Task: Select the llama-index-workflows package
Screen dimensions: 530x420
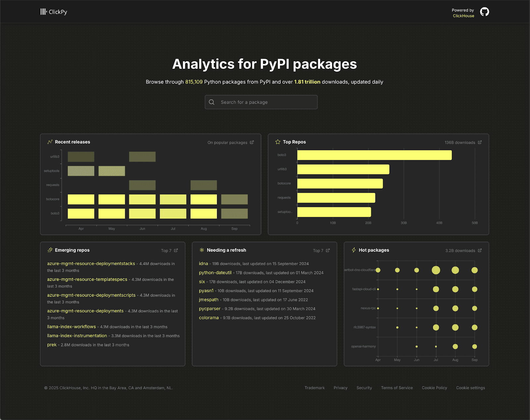Action: (71, 327)
